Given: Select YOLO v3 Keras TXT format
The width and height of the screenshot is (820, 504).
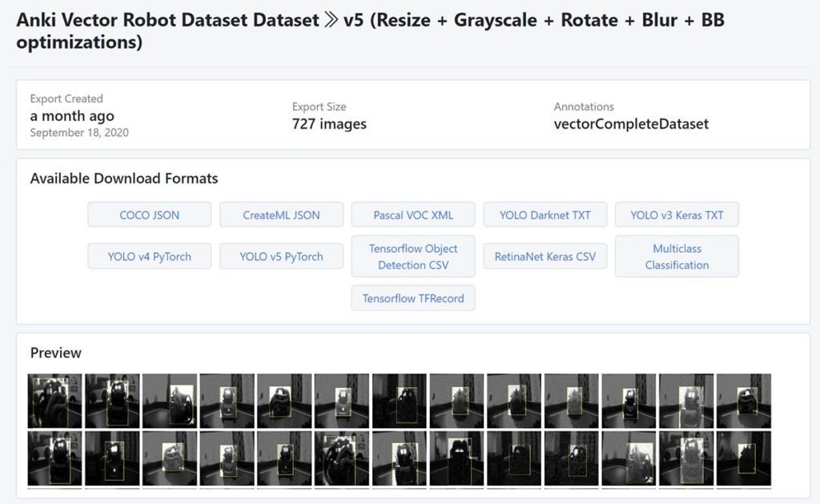Looking at the screenshot, I should [x=677, y=214].
